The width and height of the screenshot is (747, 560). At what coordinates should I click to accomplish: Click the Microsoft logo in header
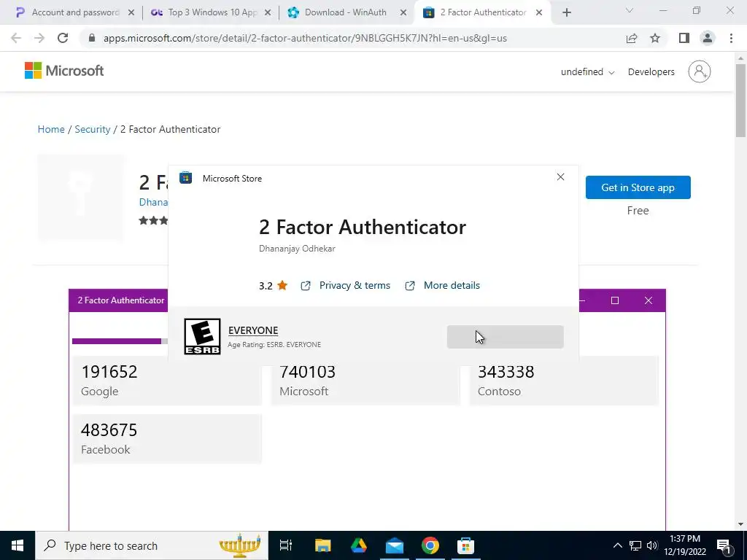64,71
